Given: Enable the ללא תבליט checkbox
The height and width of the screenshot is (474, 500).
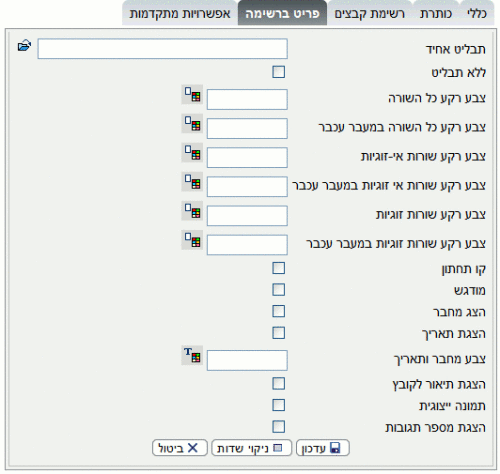Looking at the screenshot, I should click(x=279, y=72).
